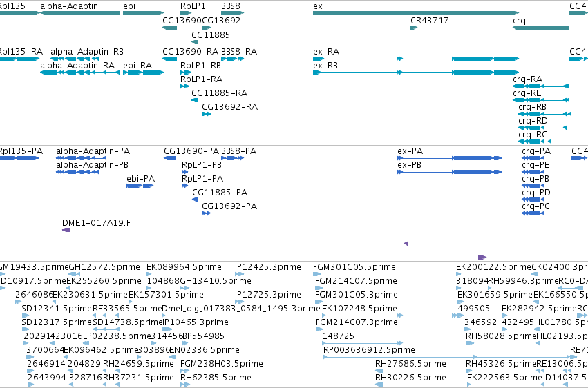The height and width of the screenshot is (388, 588).
Task: Select the alpha-Adaptin gene bar in the top track
Action: 80,13
